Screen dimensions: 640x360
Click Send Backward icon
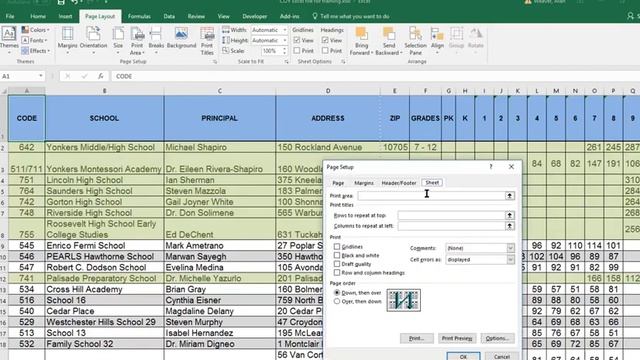(389, 34)
